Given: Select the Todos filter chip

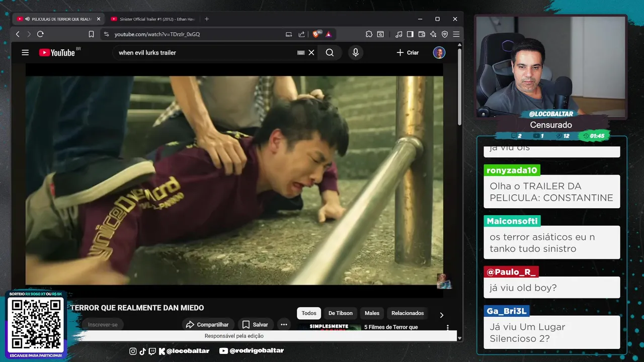Looking at the screenshot, I should click(309, 313).
